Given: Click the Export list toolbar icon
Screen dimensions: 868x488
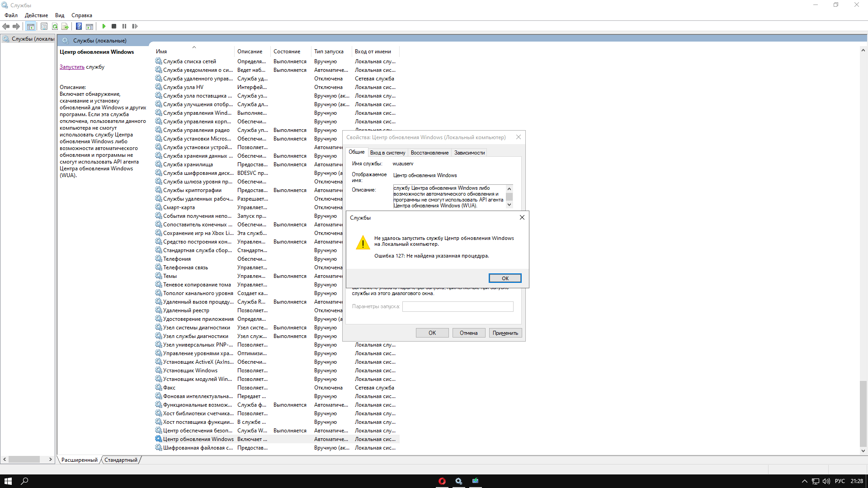Looking at the screenshot, I should [65, 26].
